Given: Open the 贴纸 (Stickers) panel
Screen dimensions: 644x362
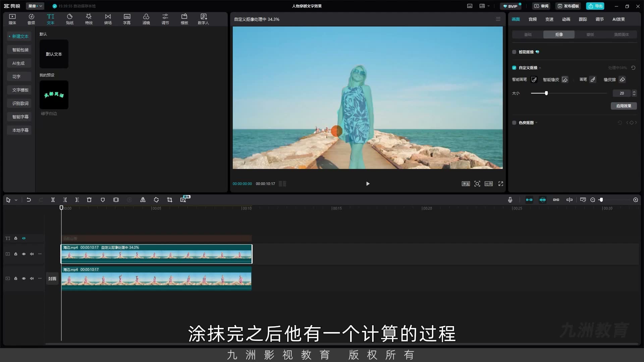Looking at the screenshot, I should tap(70, 19).
